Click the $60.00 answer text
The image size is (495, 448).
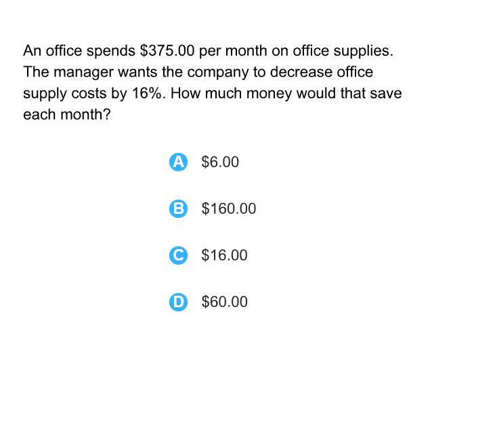pos(224,302)
